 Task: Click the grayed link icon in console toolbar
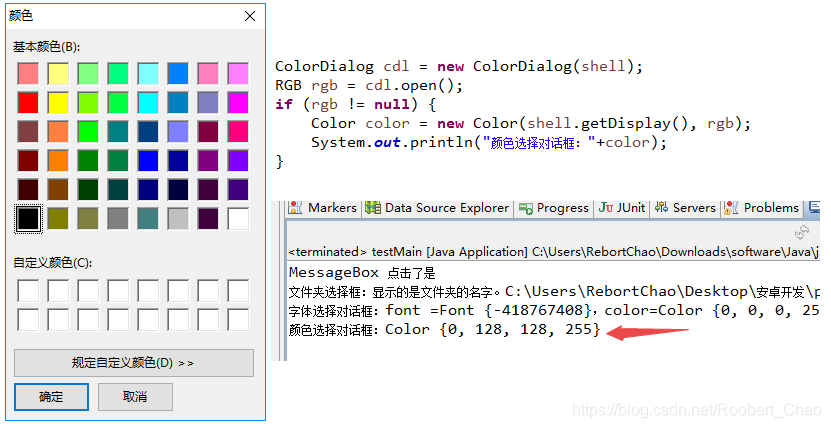802,232
